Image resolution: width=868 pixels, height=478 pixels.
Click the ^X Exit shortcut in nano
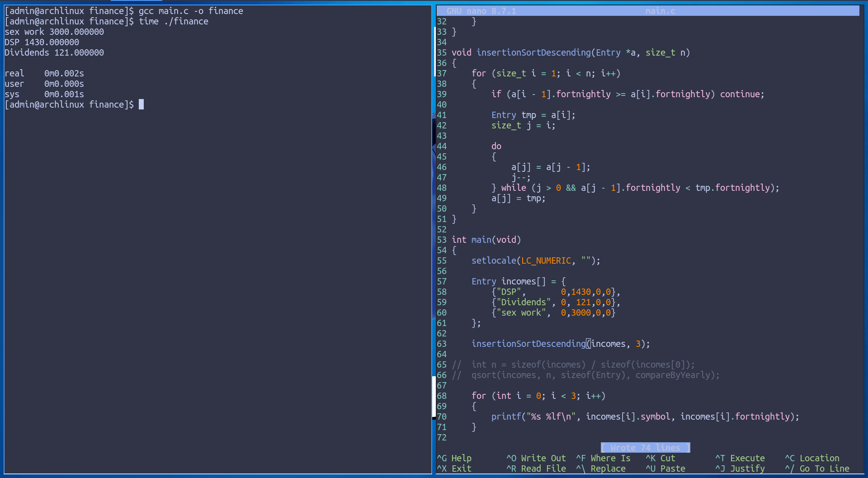click(x=454, y=469)
